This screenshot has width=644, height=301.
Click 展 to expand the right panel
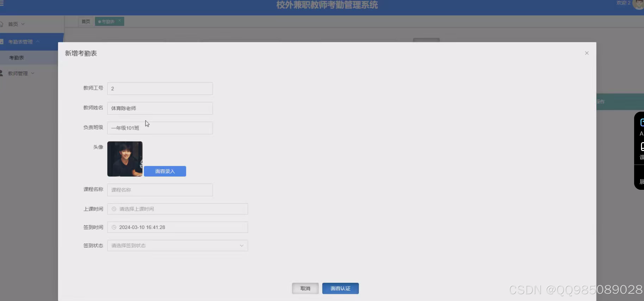point(641,182)
